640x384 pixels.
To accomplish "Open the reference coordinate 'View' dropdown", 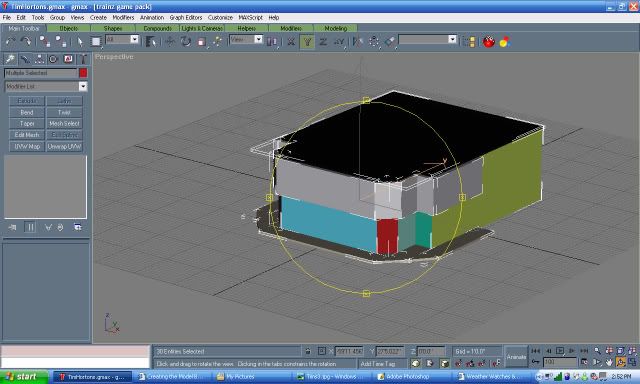I will (x=258, y=39).
